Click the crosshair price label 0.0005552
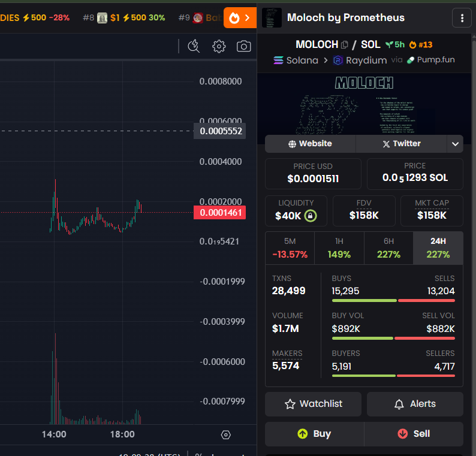 click(220, 131)
